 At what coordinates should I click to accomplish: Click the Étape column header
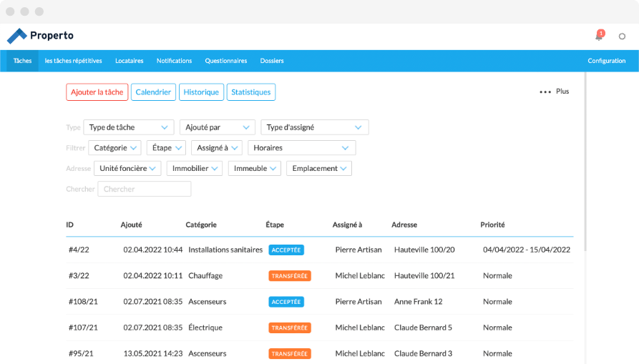click(x=275, y=225)
